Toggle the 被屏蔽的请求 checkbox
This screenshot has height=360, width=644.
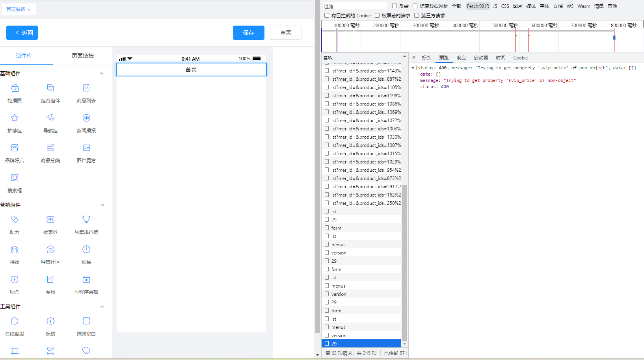377,15
